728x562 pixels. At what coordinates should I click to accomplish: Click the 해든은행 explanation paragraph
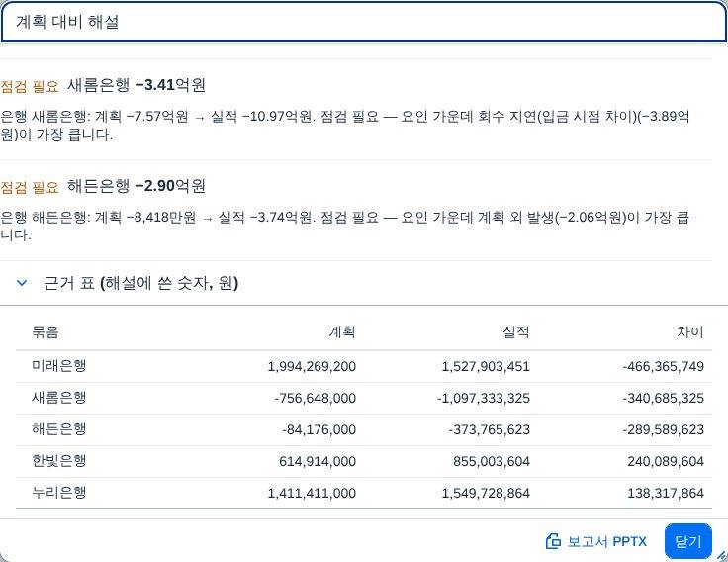(345, 226)
